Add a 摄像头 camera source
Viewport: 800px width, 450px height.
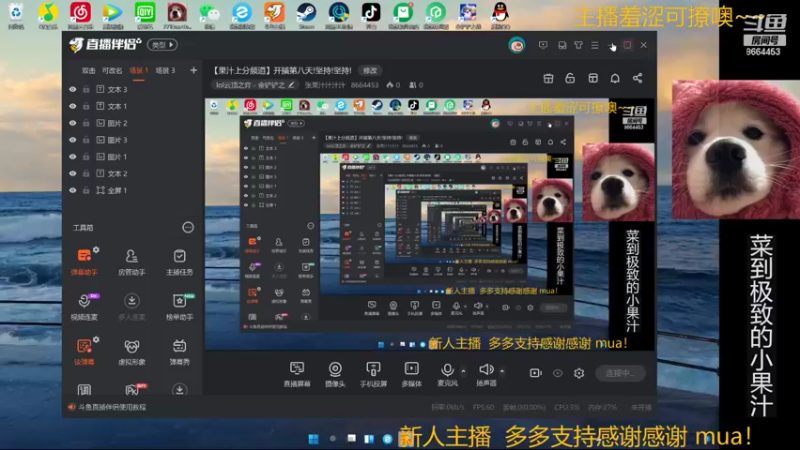pos(335,374)
